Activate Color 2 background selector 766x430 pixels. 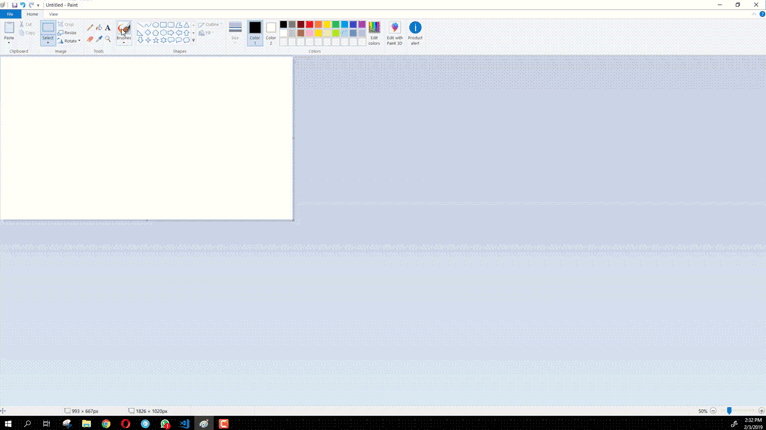271,33
